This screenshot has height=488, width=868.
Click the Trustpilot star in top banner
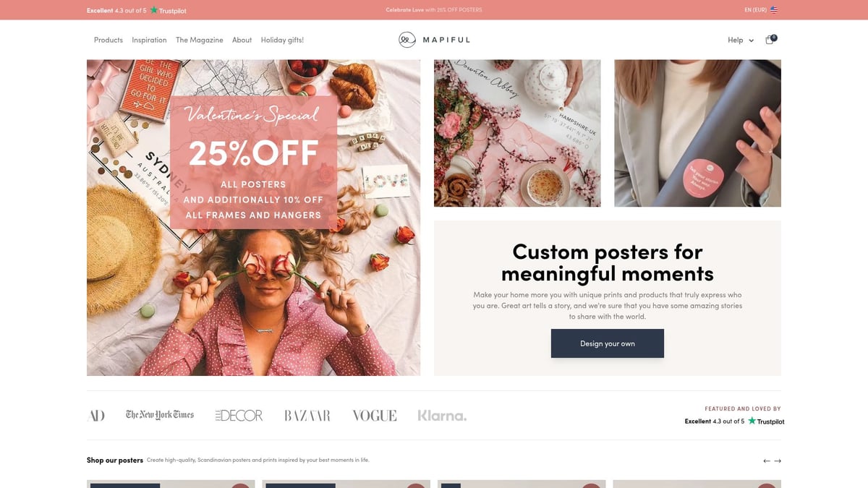click(x=153, y=10)
